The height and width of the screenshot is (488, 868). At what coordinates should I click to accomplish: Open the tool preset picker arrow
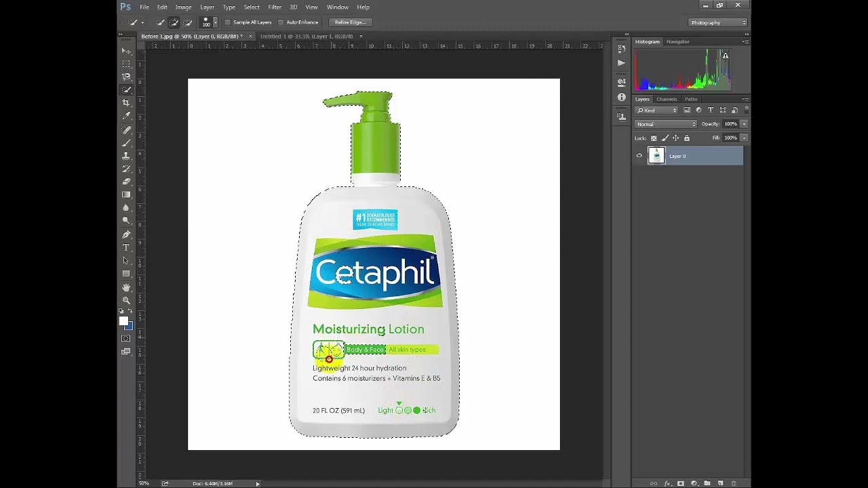142,22
